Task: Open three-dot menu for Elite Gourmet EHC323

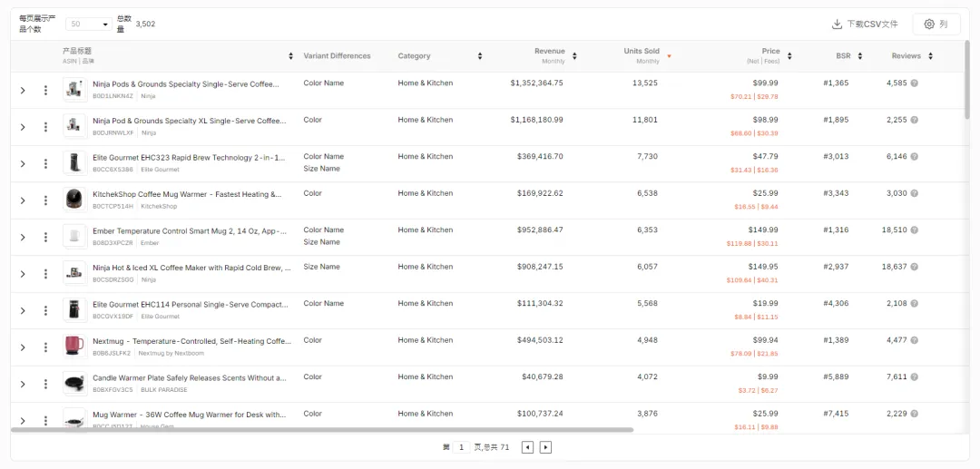Action: pyautogui.click(x=45, y=163)
